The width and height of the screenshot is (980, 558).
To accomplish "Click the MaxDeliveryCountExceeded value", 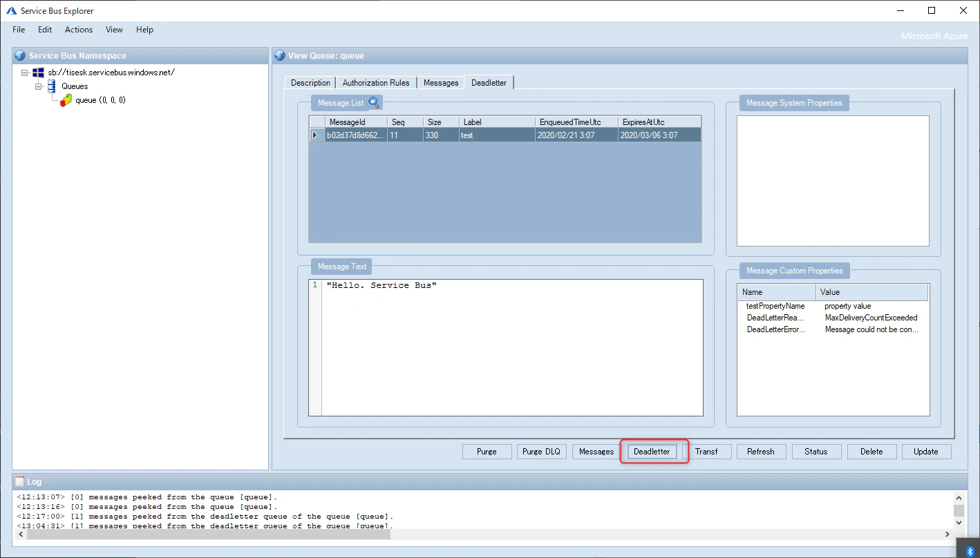I will (871, 318).
